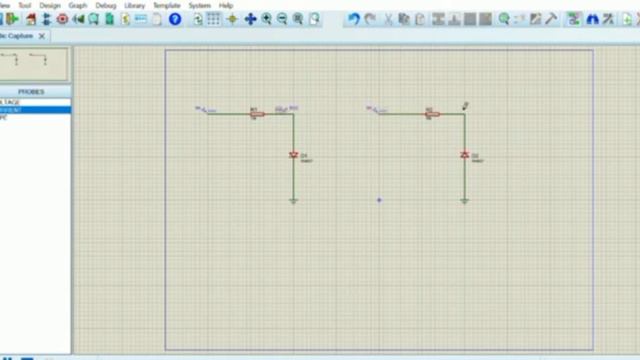Click input terminal of the right circuit
Image resolution: width=640 pixels, height=360 pixels.
377,110
